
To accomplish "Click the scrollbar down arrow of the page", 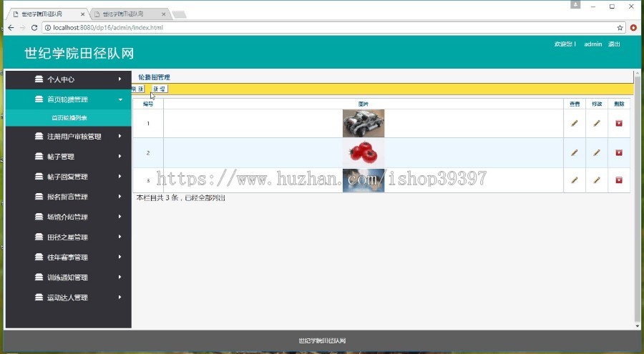I will coord(638,326).
